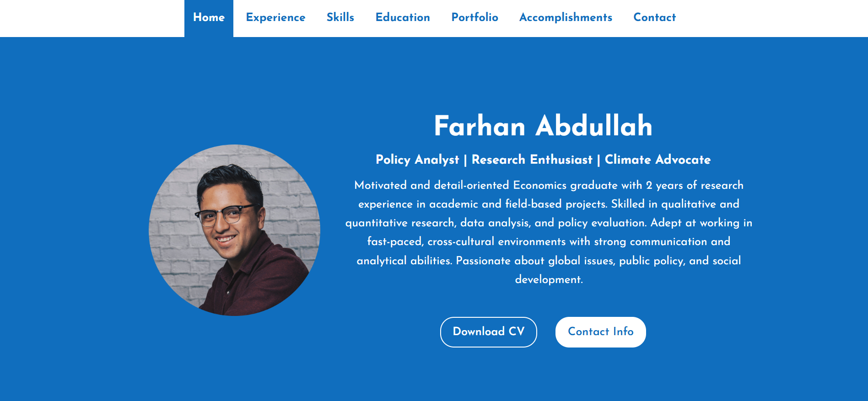Click the Research Enthusiast text in the subtitle
Viewport: 868px width, 401px height.
(x=532, y=160)
